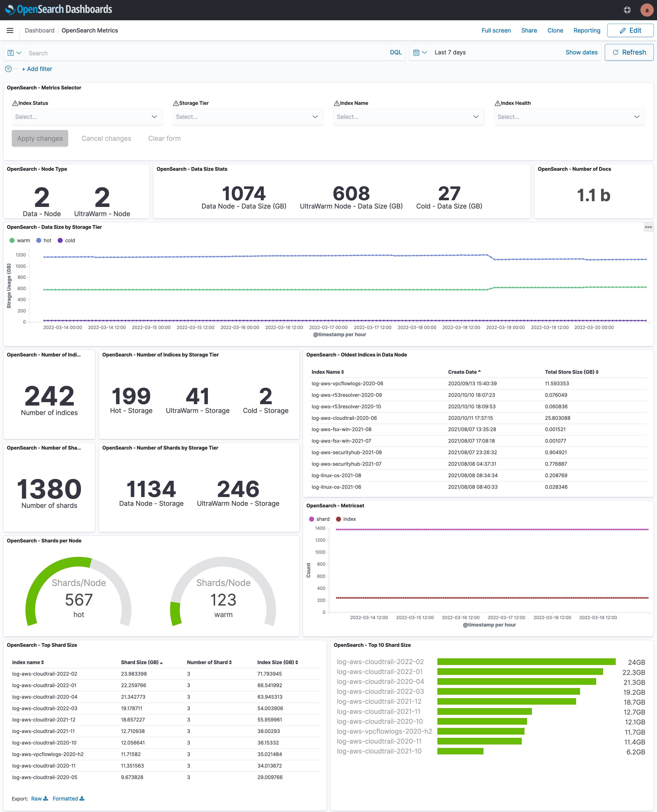Viewport: 657px width, 812px height.
Task: Click log-aws-cloudtrail-2020-05 in Top Shard Size
Action: 44,777
